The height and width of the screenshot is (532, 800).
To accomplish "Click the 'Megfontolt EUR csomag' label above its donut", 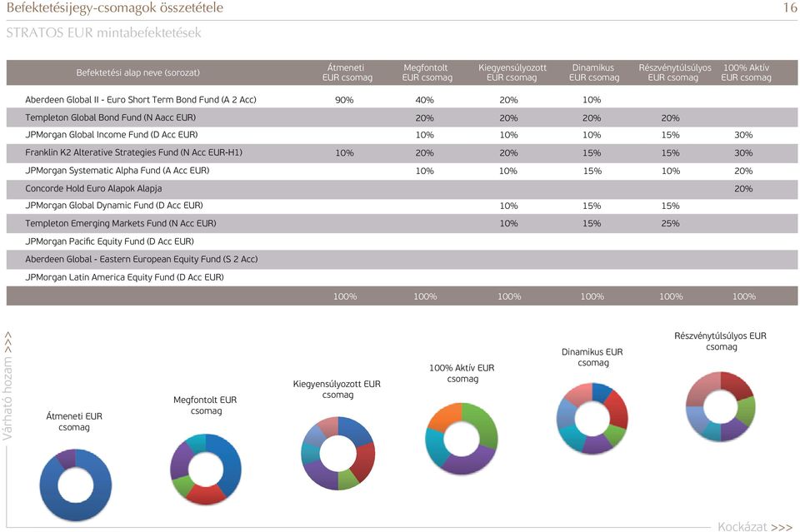I will 205,405.
